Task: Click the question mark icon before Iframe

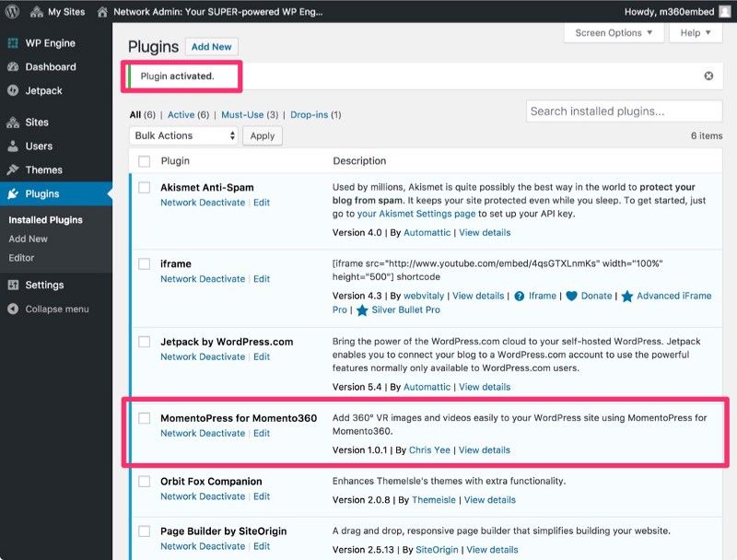Action: (520, 296)
